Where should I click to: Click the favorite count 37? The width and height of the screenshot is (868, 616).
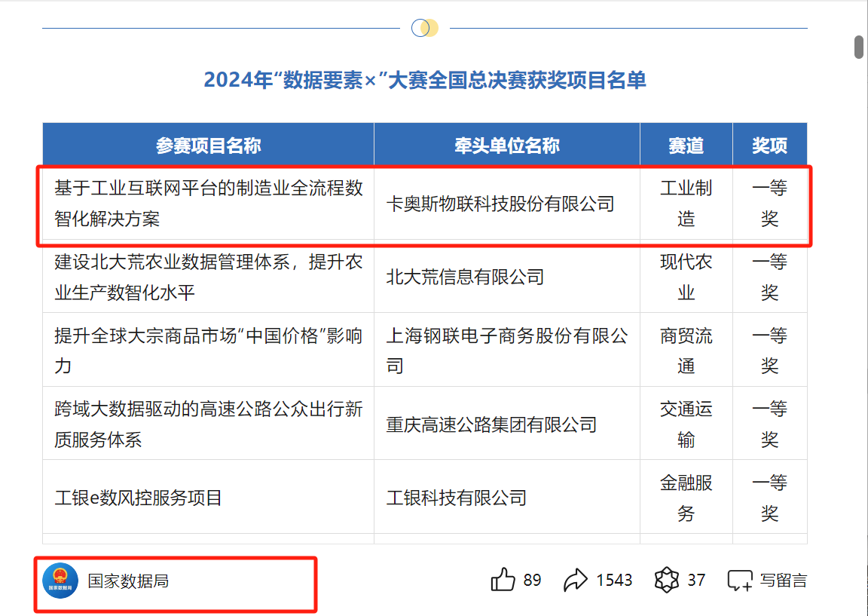(x=696, y=581)
